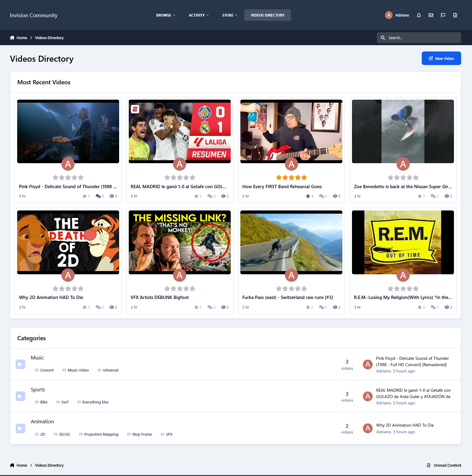The image size is (472, 476).
Task: Click the five-star rating on Band Rehearsal card
Action: pyautogui.click(x=291, y=177)
